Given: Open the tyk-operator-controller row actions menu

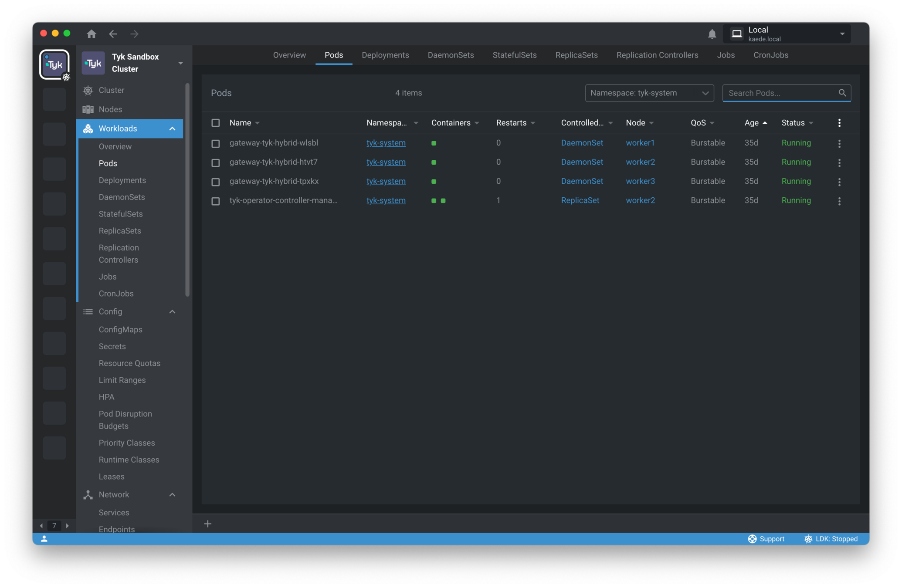Looking at the screenshot, I should tap(839, 201).
